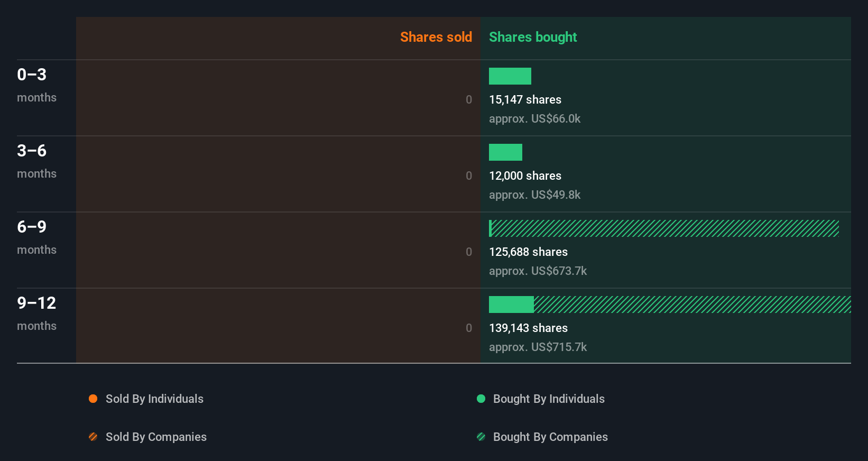Select the Bought By Individuals legend label
The image size is (868, 461).
point(549,399)
